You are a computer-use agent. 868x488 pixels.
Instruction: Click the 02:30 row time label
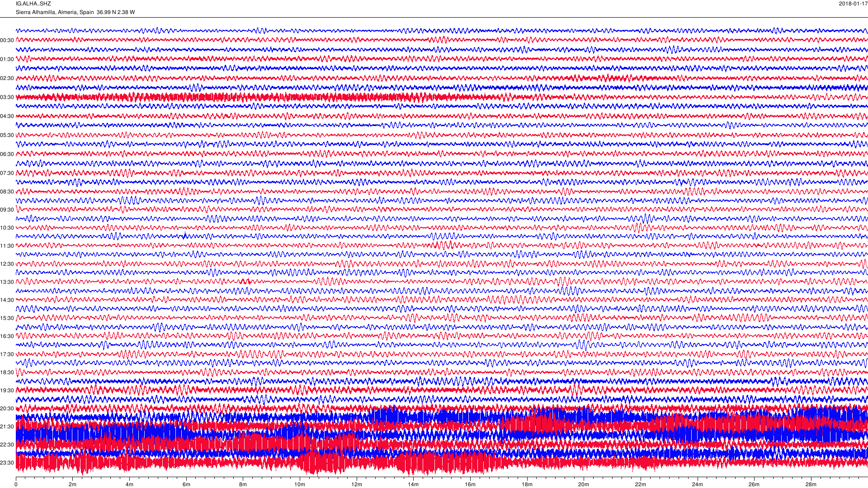tap(7, 78)
